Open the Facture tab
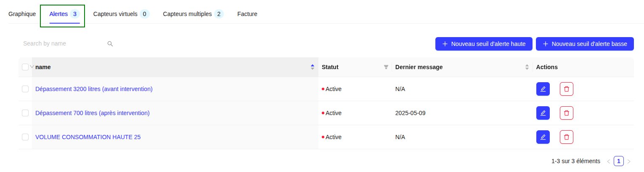 pyautogui.click(x=247, y=14)
